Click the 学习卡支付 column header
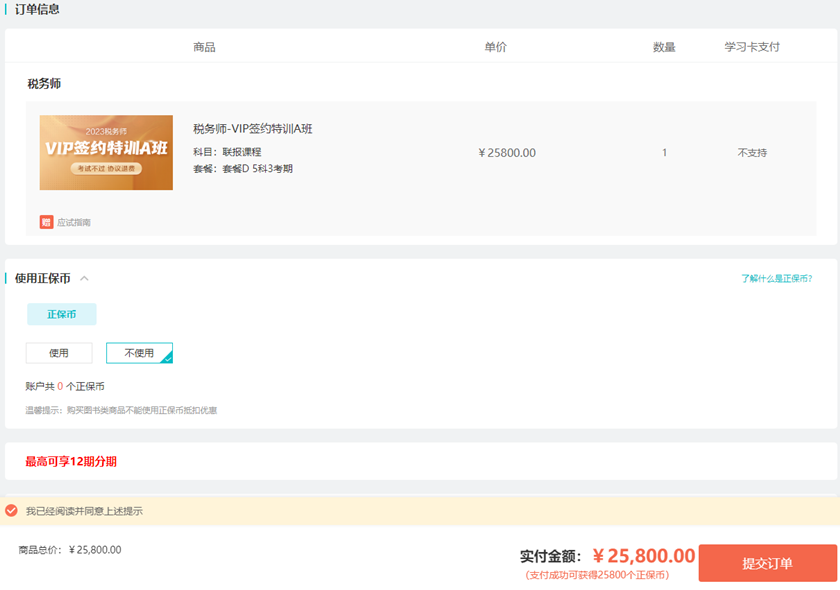This screenshot has width=840, height=590. 752,47
